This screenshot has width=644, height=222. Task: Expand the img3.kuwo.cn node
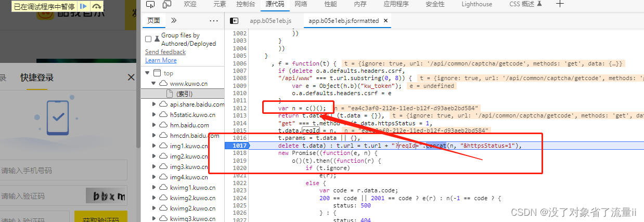[x=154, y=167]
